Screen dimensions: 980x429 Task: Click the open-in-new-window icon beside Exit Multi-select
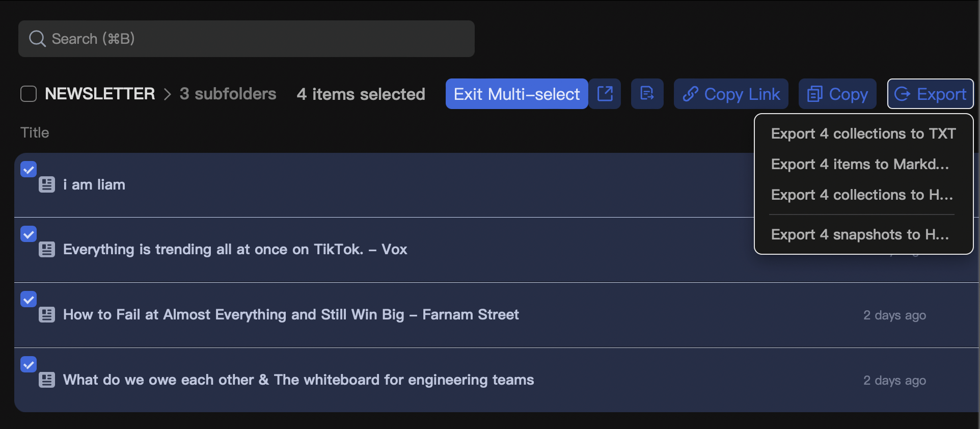point(605,94)
